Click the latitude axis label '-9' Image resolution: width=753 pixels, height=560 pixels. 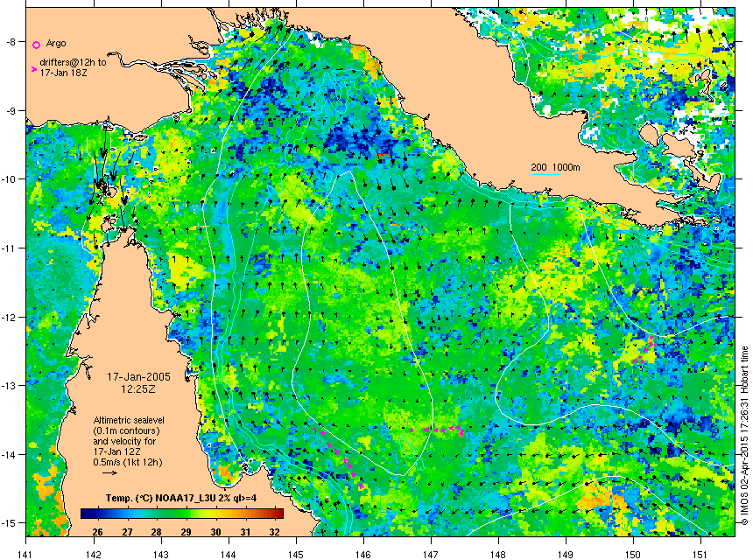(x=11, y=110)
